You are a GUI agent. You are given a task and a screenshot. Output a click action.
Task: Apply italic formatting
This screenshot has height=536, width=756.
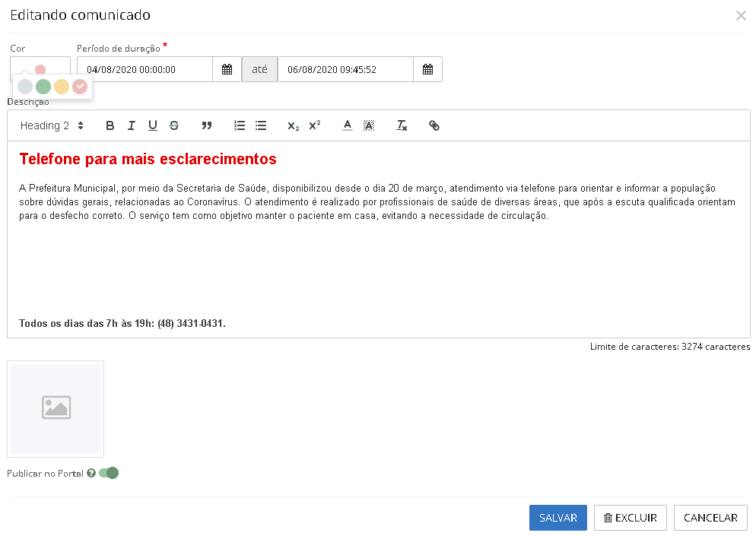[x=131, y=125]
